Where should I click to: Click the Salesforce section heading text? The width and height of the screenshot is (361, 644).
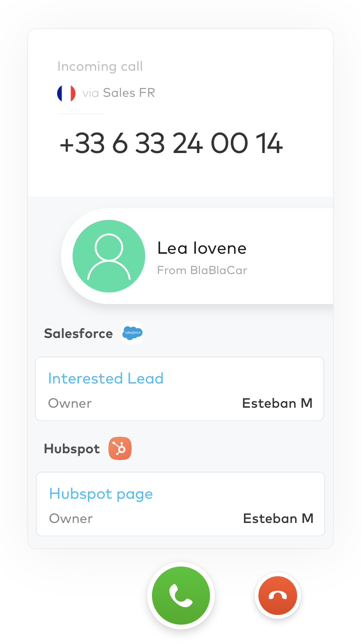tap(78, 334)
